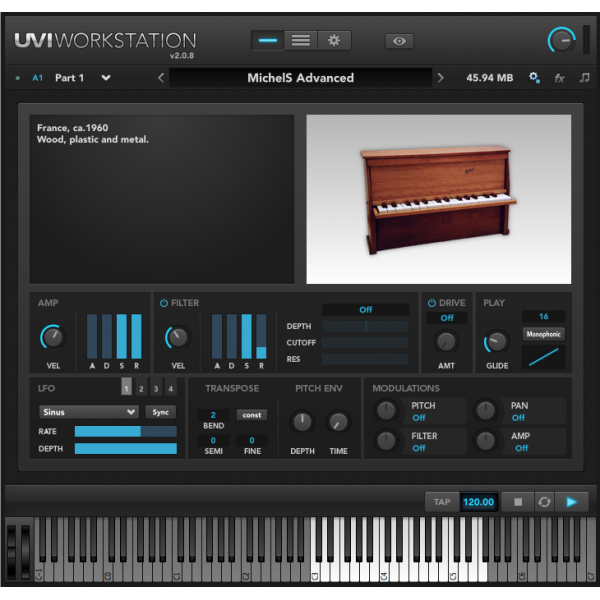Open the gear settings view in header
600x600 pixels.
pos(334,41)
